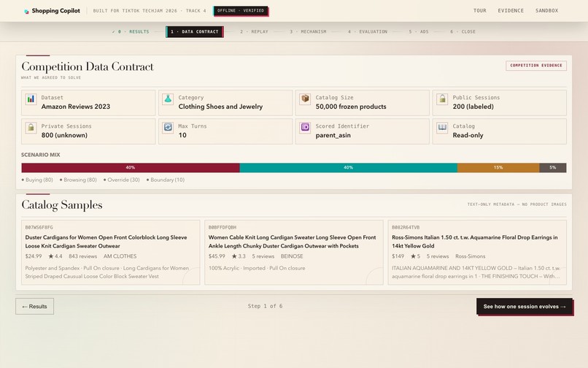Viewport: 588px width, 368px height.
Task: Open step 4 Evaluation
Action: 368,32
